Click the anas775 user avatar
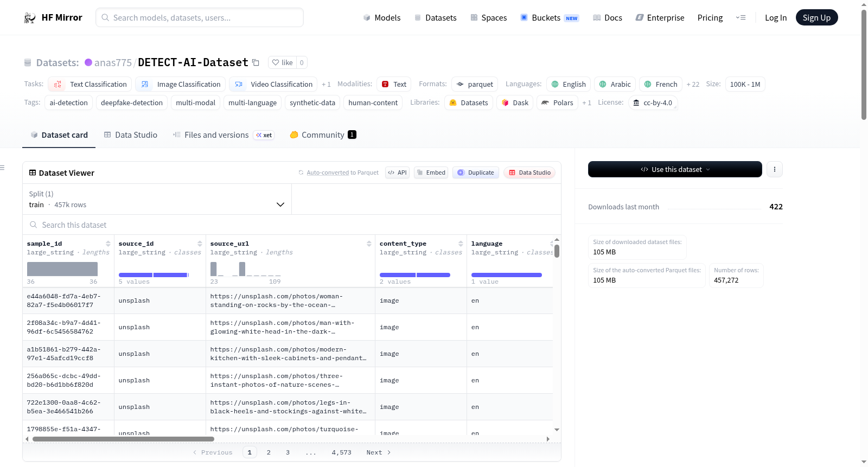 88,62
